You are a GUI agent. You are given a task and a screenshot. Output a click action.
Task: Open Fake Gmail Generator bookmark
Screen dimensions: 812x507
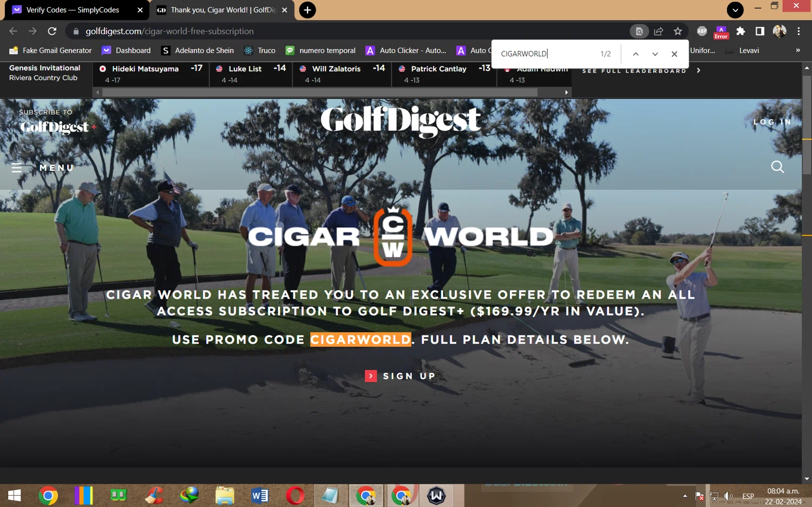click(51, 50)
